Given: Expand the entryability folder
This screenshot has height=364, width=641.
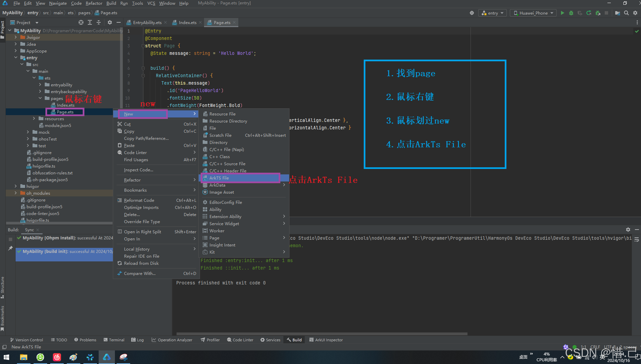Looking at the screenshot, I should [40, 85].
